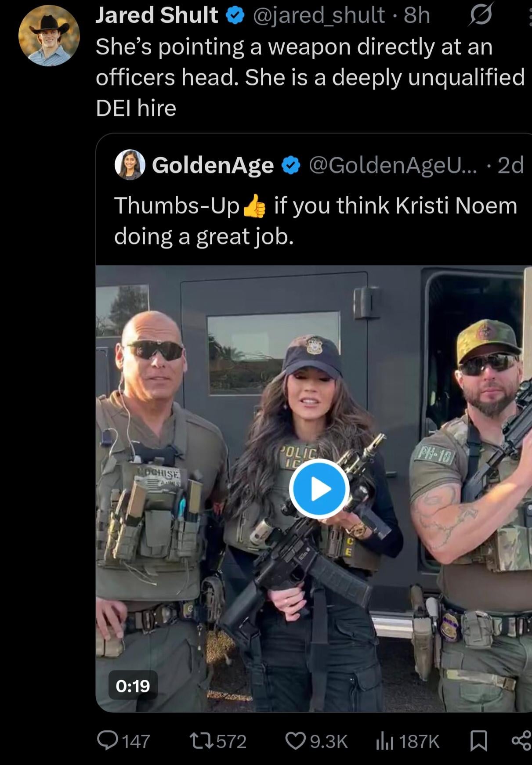Screen dimensions: 532x765
Task: Click the 0:19 video duration label
Action: (x=133, y=686)
